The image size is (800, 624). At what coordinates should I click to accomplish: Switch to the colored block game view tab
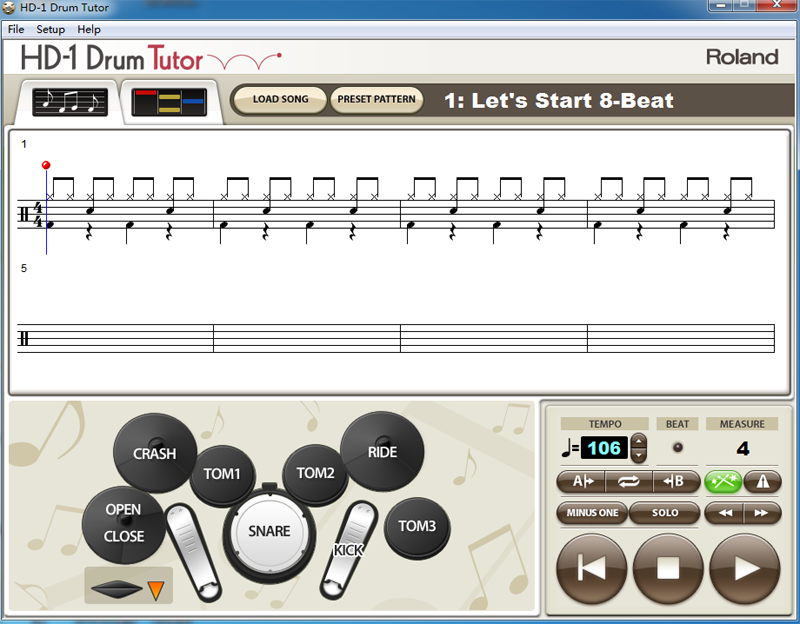click(x=169, y=102)
